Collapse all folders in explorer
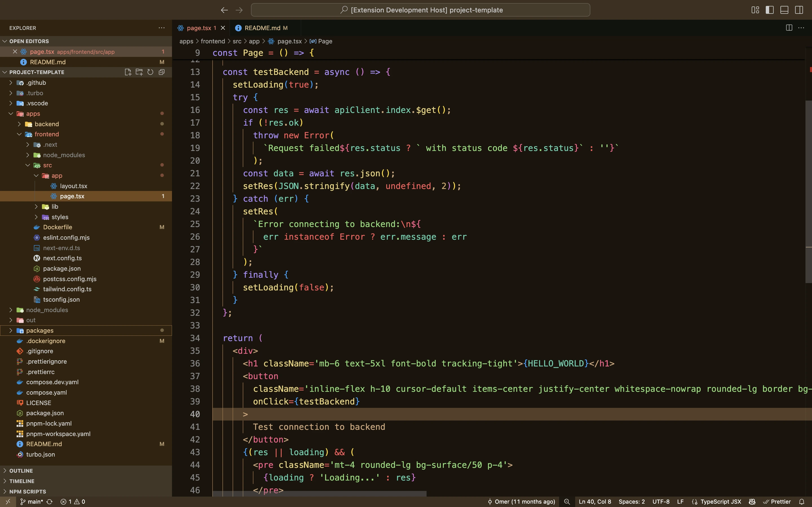The height and width of the screenshot is (507, 812). (x=162, y=72)
